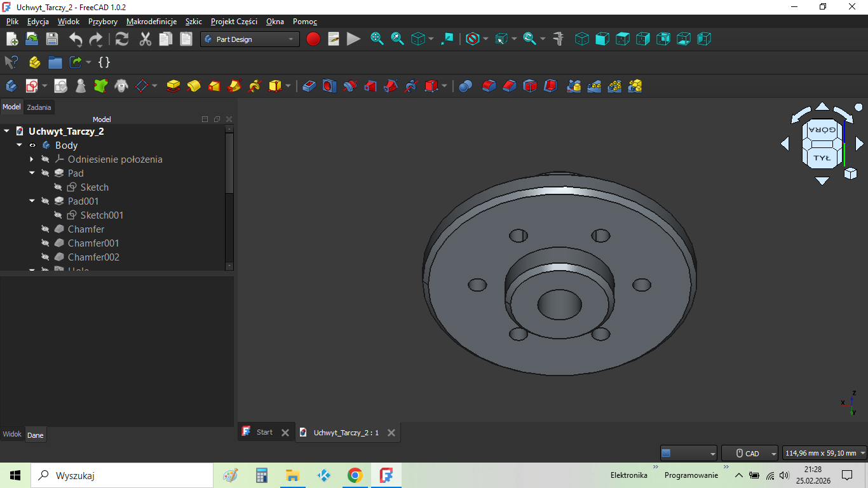Click the Refresh recompute icon
This screenshot has height=488, width=868.
[122, 39]
